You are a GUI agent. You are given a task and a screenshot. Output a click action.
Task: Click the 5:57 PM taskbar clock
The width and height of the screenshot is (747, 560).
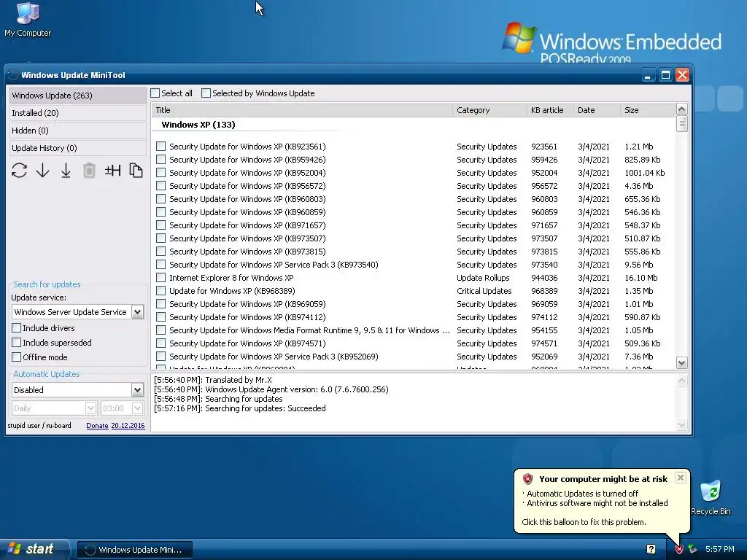click(720, 549)
